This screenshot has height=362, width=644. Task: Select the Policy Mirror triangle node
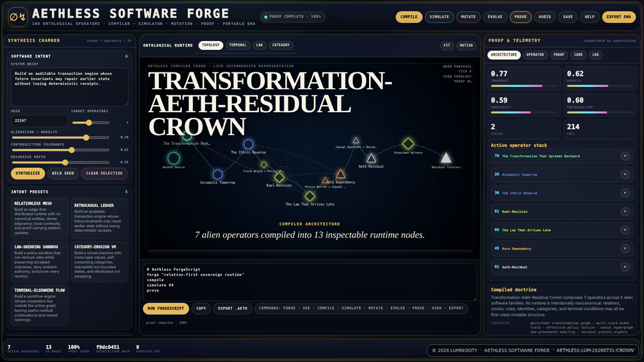[x=326, y=181]
